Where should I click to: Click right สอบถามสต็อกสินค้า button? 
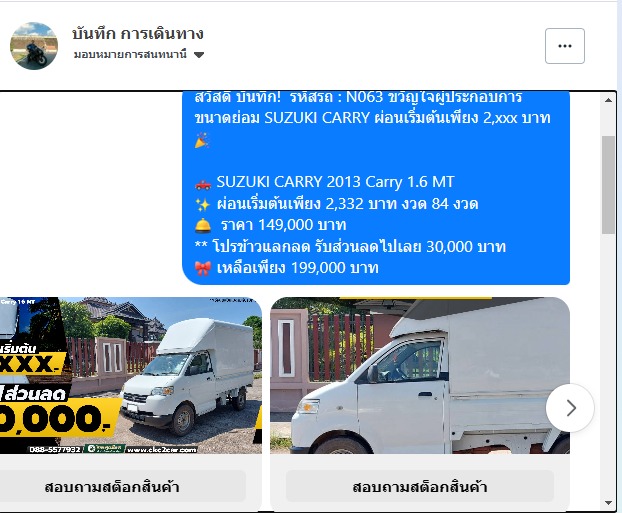(420, 486)
